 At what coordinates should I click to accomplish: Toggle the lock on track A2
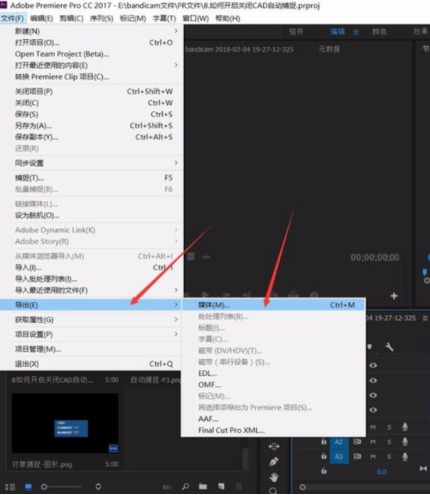point(324,442)
